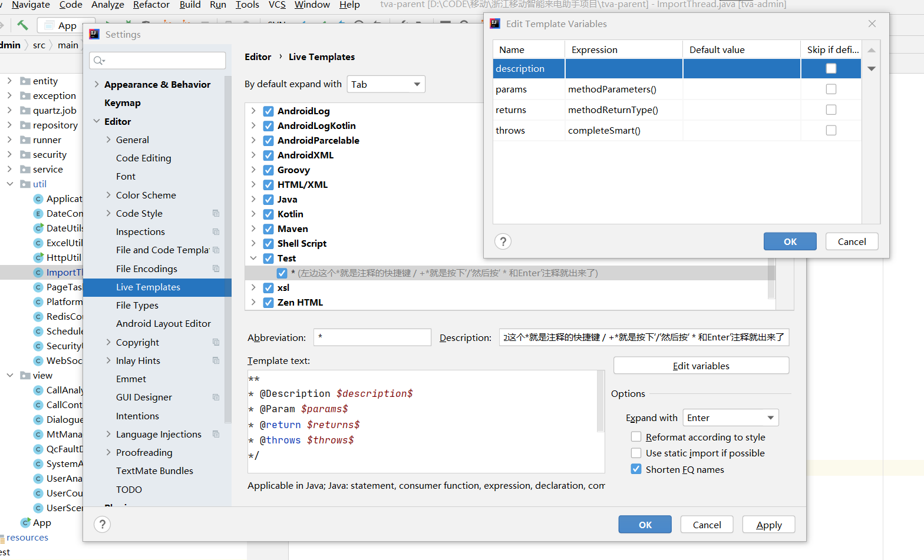Click Cancel in Edit Template Variables dialog
This screenshot has height=560, width=924.
click(852, 241)
